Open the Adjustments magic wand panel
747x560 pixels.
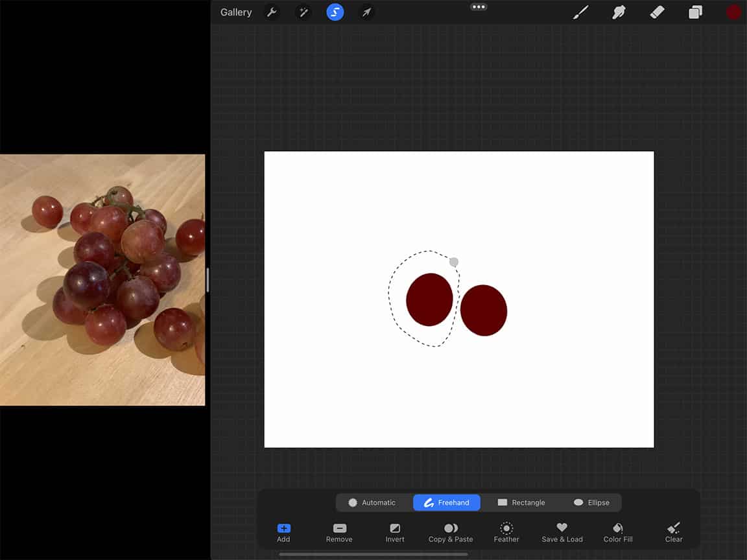click(x=303, y=12)
